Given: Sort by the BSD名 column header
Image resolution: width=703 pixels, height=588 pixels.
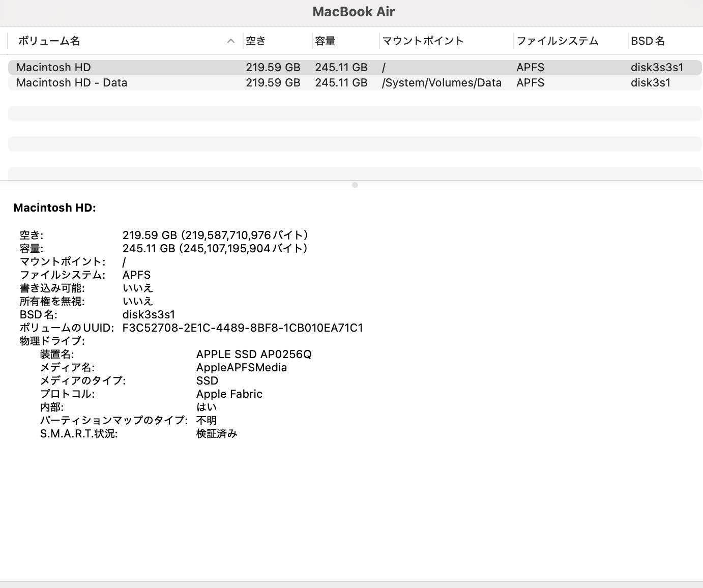Looking at the screenshot, I should point(648,41).
